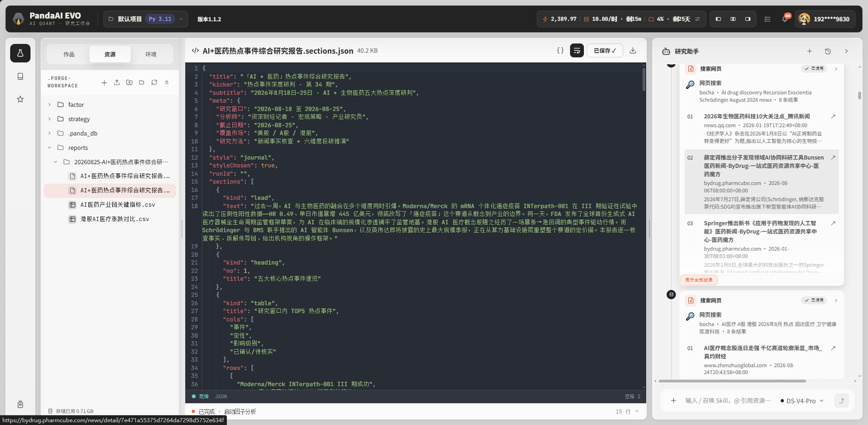Click the assistant panel vertical scrollbar
This screenshot has height=425, width=868.
pos(859,95)
